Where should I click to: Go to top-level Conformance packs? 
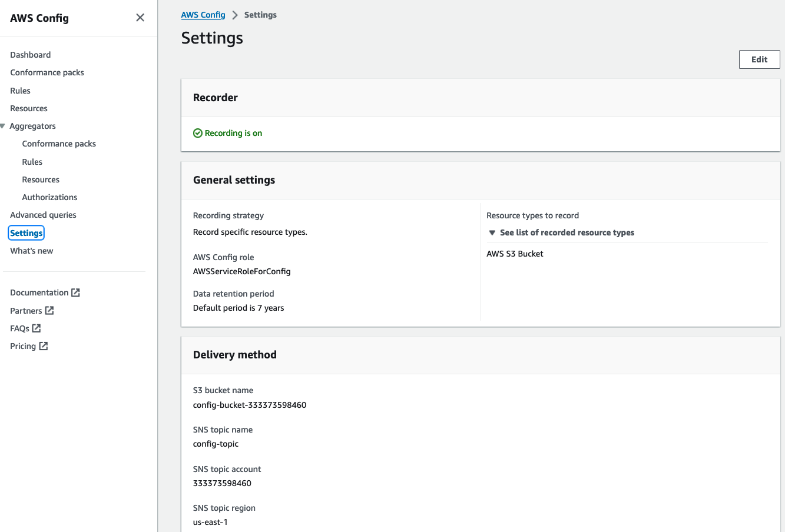(x=47, y=72)
